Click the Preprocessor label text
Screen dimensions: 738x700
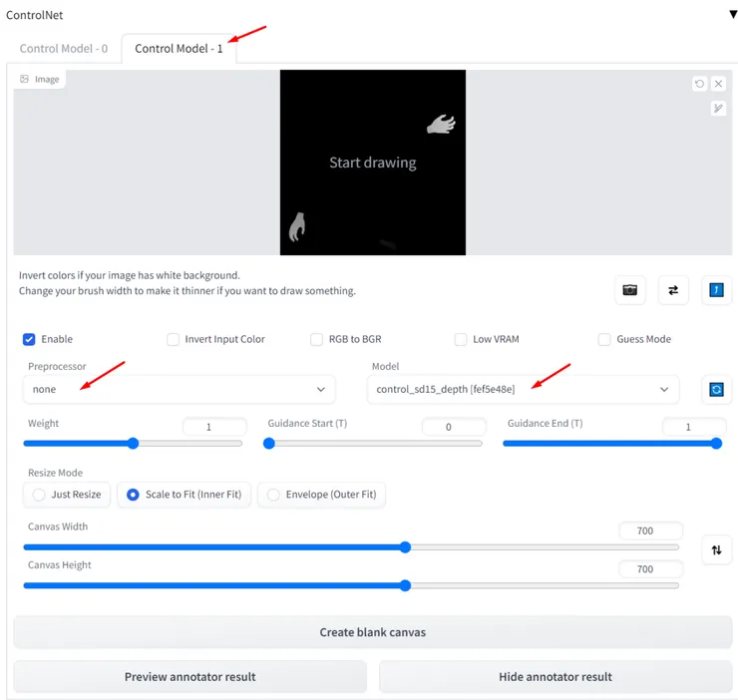(x=57, y=367)
